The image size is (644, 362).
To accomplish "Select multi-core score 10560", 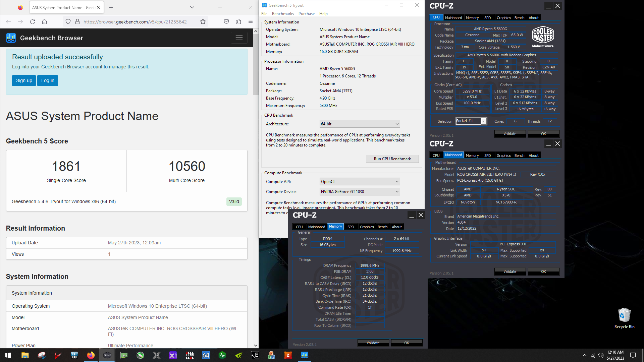I will [x=187, y=166].
